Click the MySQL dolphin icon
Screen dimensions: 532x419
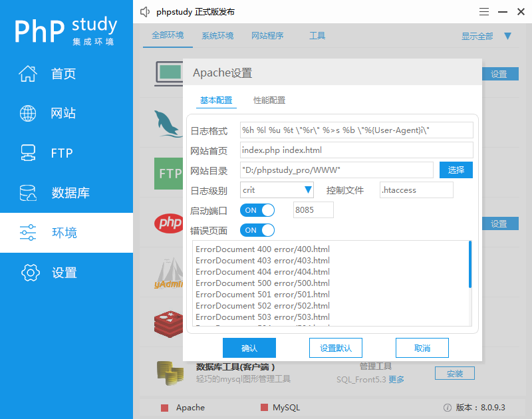click(x=168, y=124)
